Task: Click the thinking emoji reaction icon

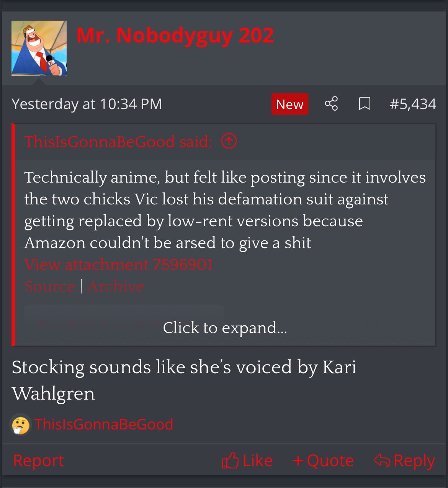Action: coord(21,424)
